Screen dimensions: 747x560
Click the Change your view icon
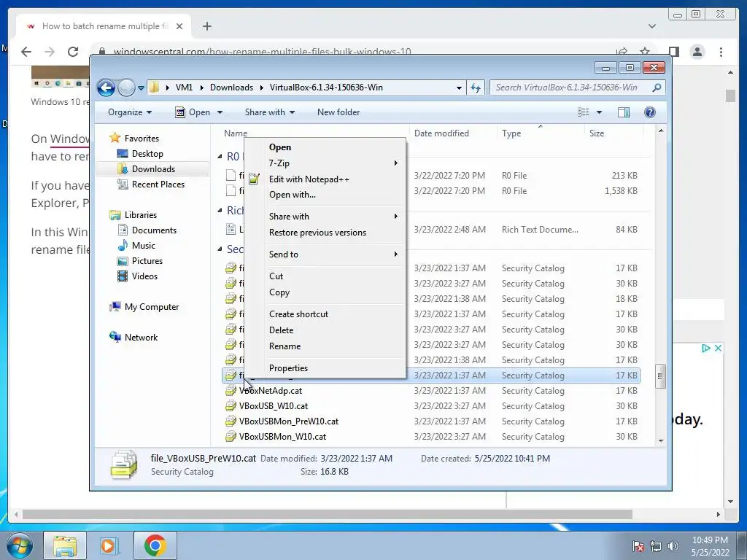[583, 112]
